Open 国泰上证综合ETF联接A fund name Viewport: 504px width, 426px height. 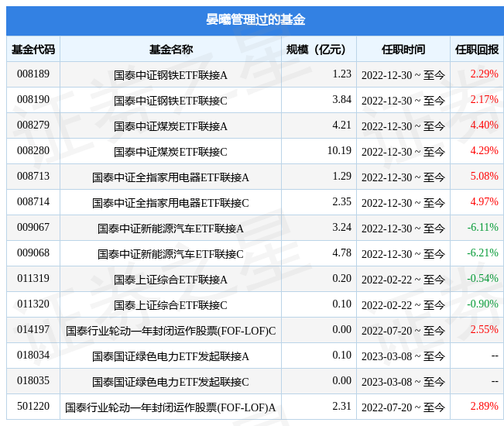(x=170, y=280)
